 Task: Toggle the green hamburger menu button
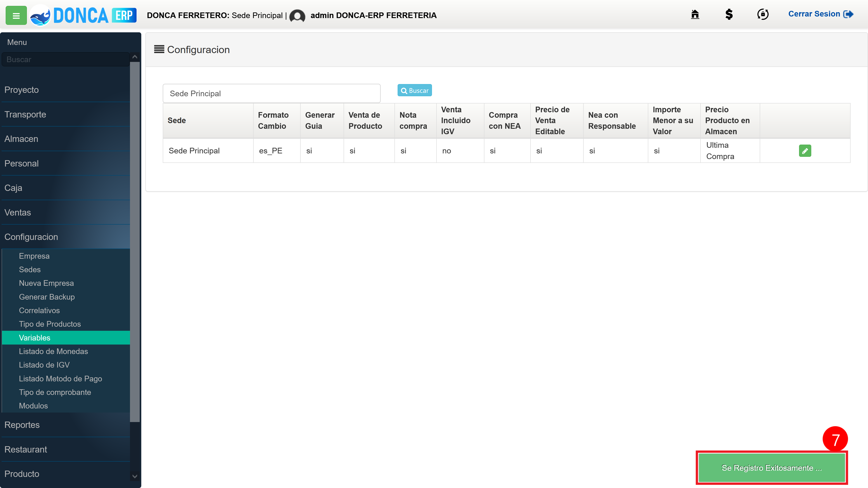click(16, 16)
